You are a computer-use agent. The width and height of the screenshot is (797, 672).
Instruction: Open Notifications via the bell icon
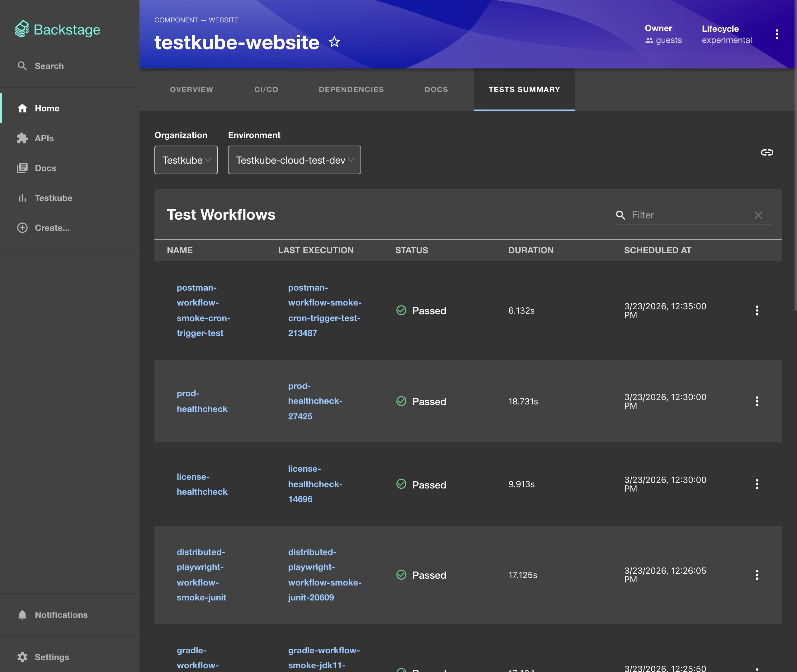click(x=22, y=614)
